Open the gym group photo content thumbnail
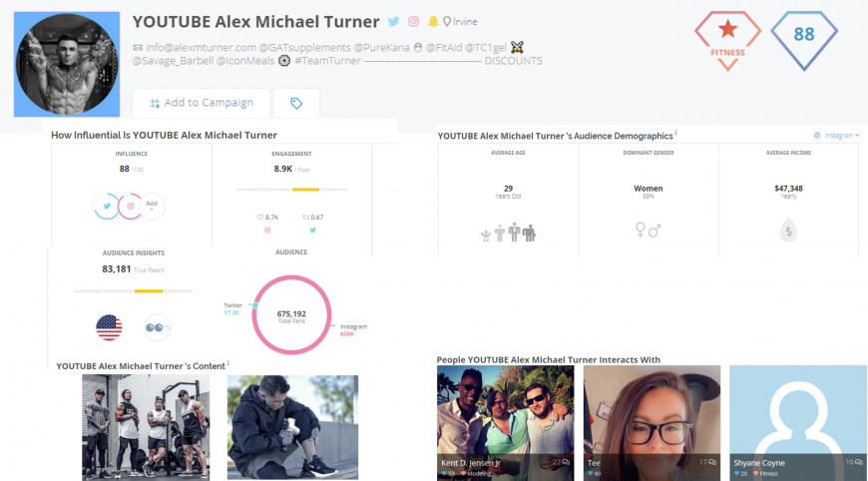The width and height of the screenshot is (868, 481). pos(146,427)
